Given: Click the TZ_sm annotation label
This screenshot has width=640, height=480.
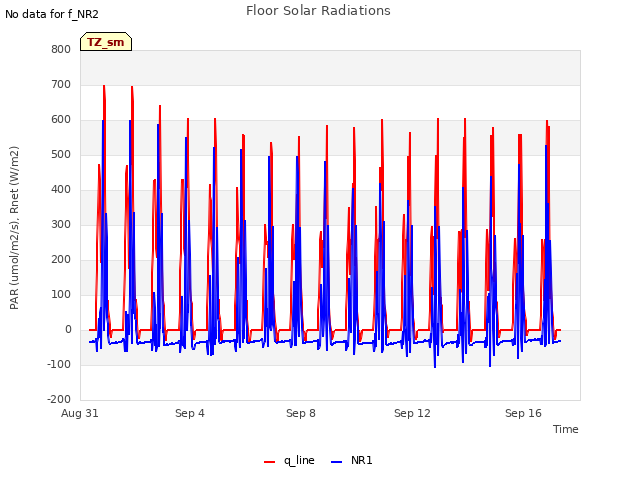Looking at the screenshot, I should click(106, 42).
